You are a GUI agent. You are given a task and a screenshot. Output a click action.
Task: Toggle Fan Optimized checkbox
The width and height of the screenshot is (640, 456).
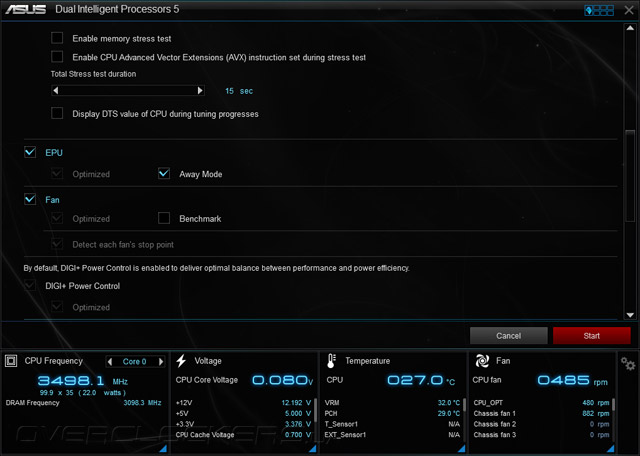click(57, 218)
